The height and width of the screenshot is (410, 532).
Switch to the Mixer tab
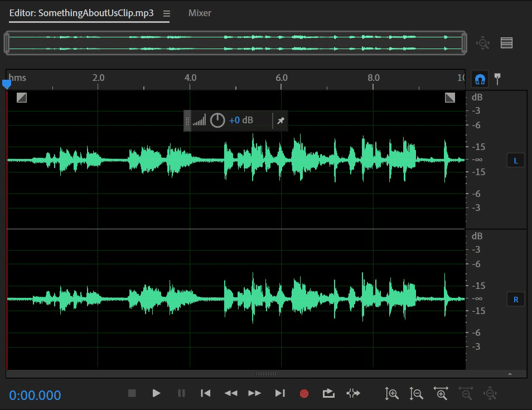pos(200,13)
